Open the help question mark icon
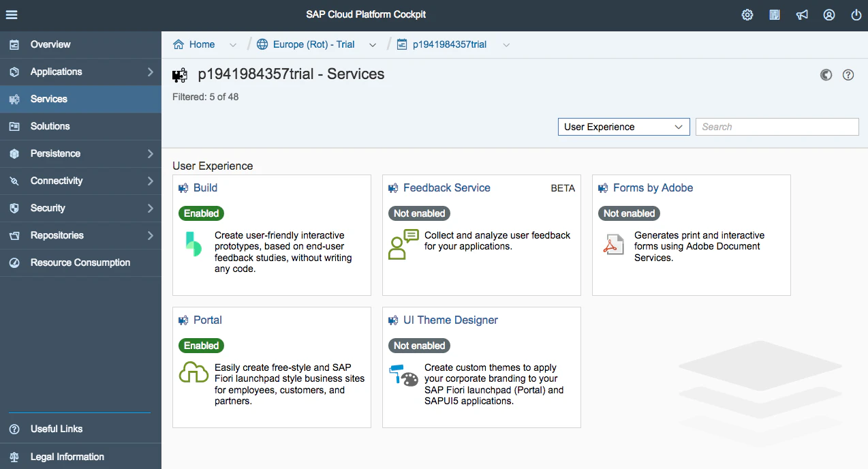The image size is (868, 469). pos(848,75)
